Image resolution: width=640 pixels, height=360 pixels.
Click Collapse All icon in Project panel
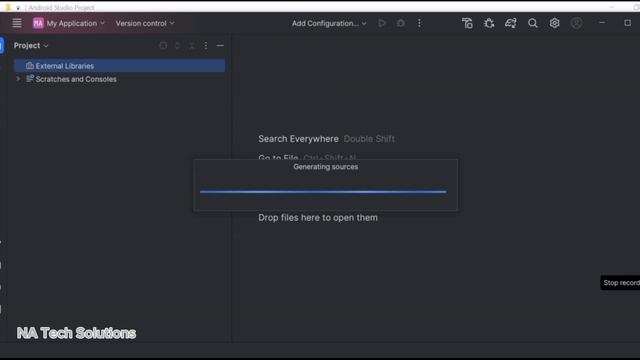click(191, 45)
